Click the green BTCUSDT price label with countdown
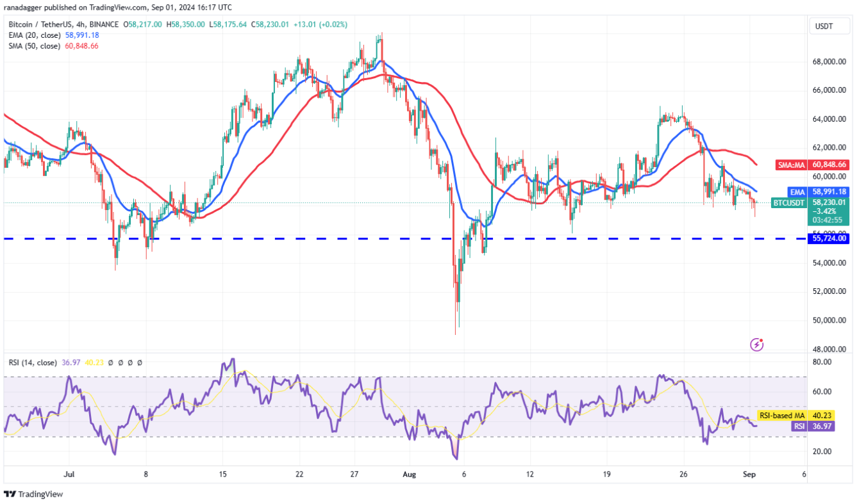Viewport: 857px width, 504px height. [811, 212]
